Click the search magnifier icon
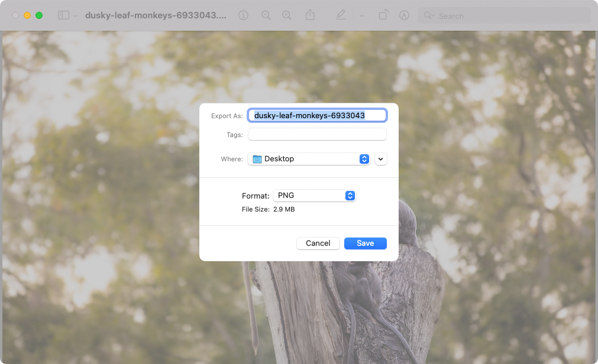 click(429, 15)
